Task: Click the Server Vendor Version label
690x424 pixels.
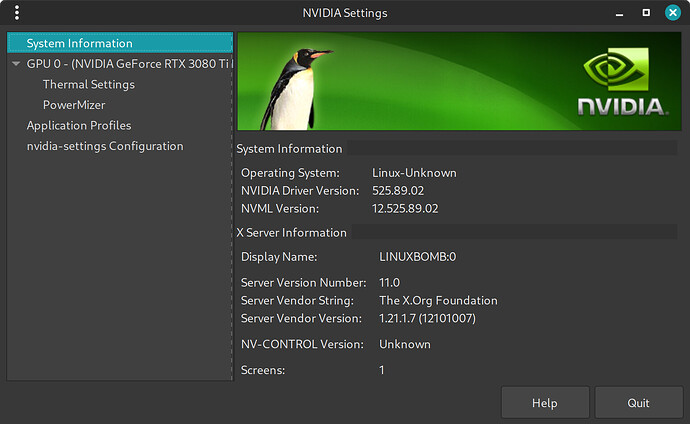Action: click(301, 318)
